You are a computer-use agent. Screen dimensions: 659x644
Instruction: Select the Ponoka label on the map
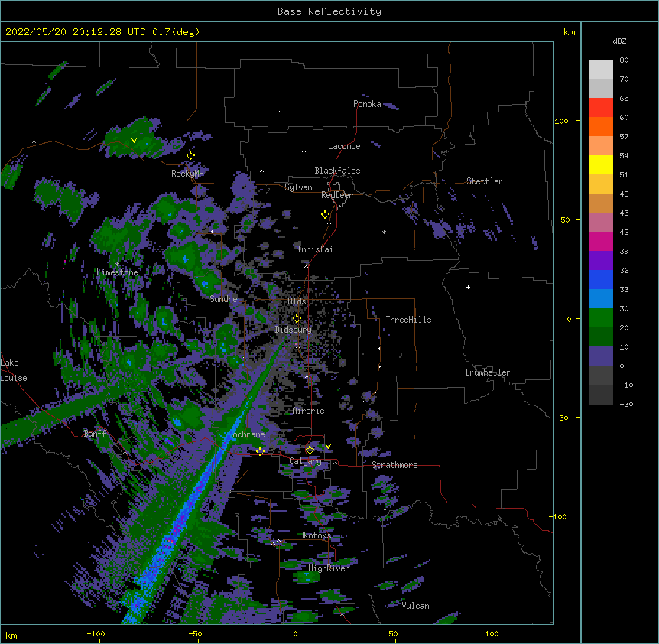(x=367, y=104)
